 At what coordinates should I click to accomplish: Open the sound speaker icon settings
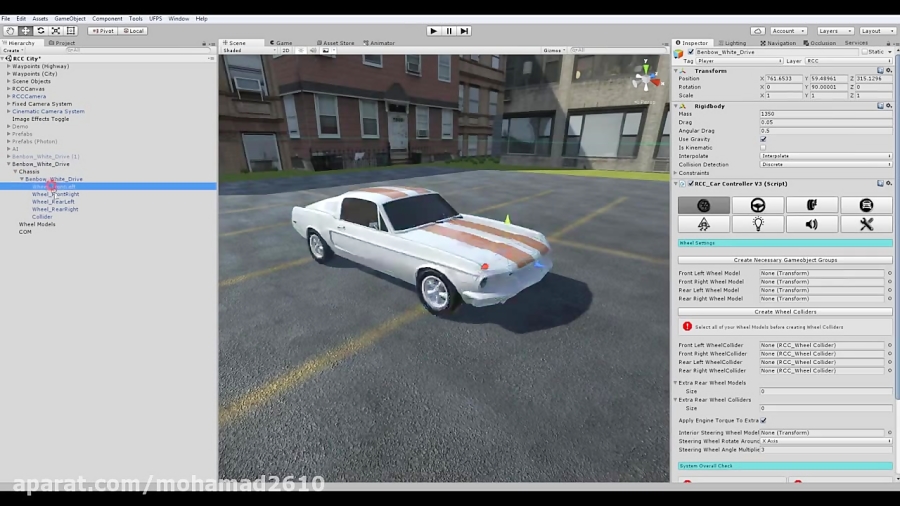tap(812, 224)
